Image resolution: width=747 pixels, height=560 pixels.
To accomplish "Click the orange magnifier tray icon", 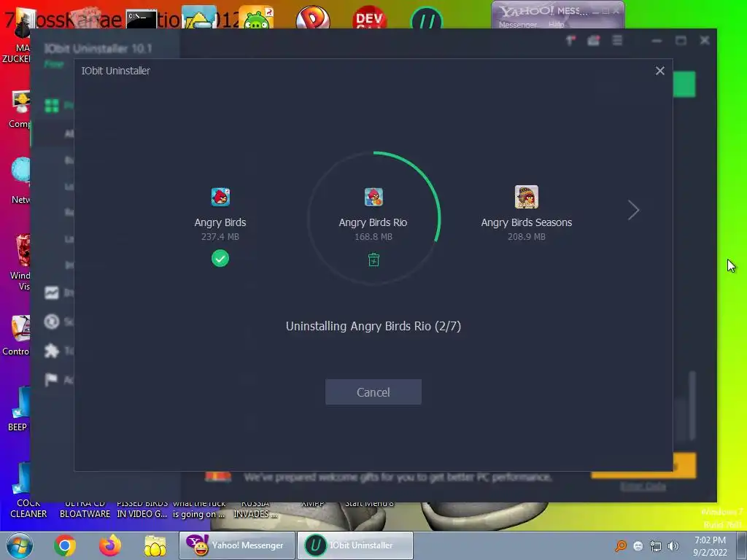I will click(620, 545).
